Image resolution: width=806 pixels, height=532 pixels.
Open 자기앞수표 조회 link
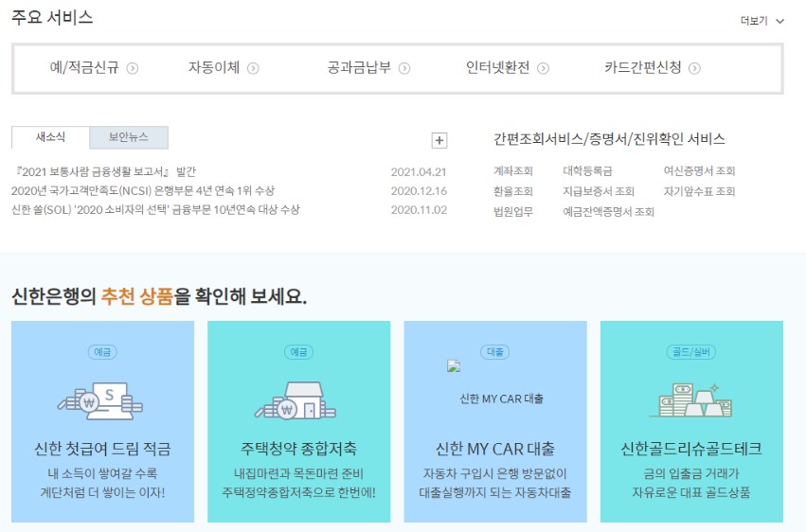click(x=699, y=191)
